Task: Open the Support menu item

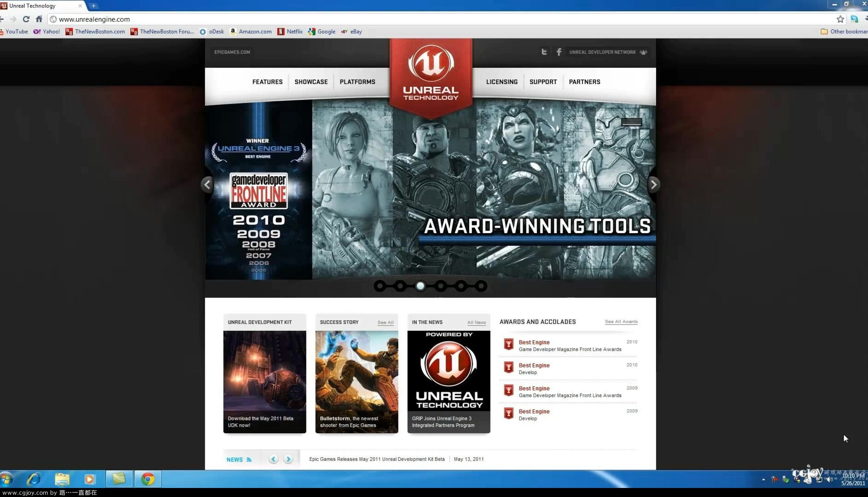Action: click(543, 82)
